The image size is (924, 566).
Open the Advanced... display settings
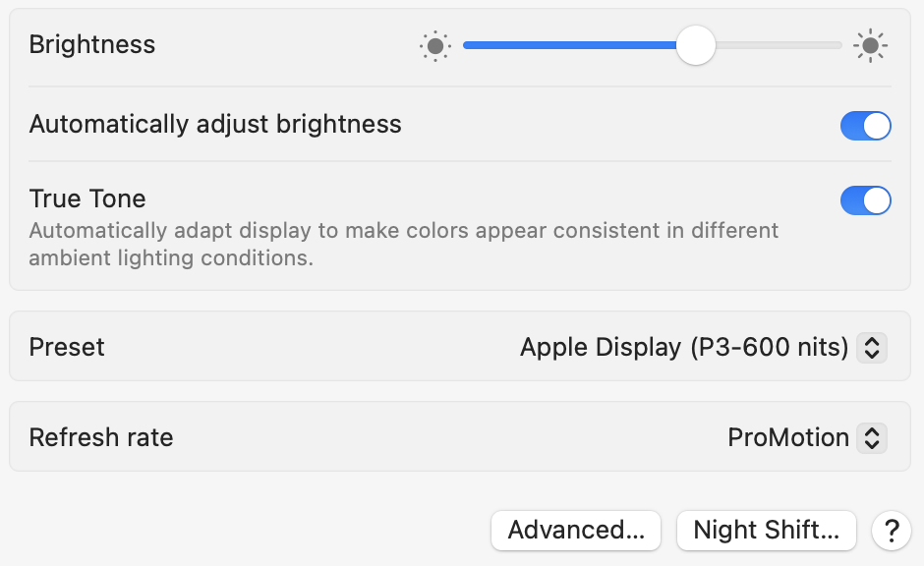click(576, 531)
